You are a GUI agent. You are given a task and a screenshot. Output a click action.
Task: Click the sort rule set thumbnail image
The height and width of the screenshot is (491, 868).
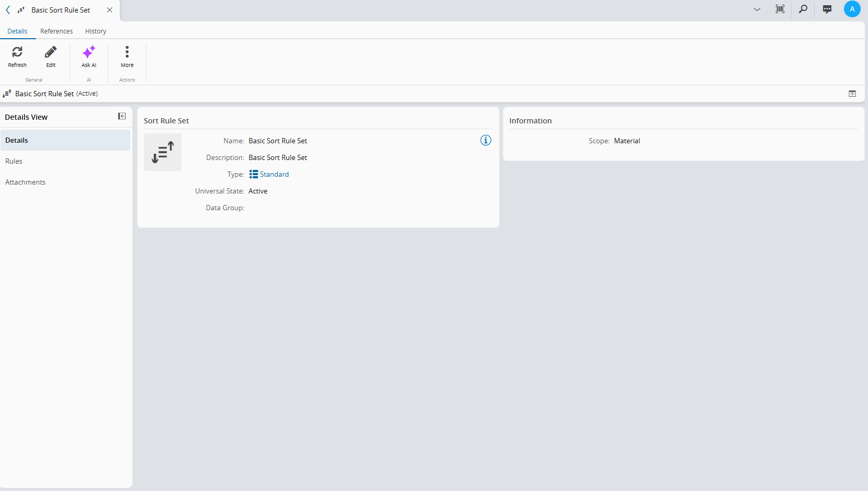(163, 152)
